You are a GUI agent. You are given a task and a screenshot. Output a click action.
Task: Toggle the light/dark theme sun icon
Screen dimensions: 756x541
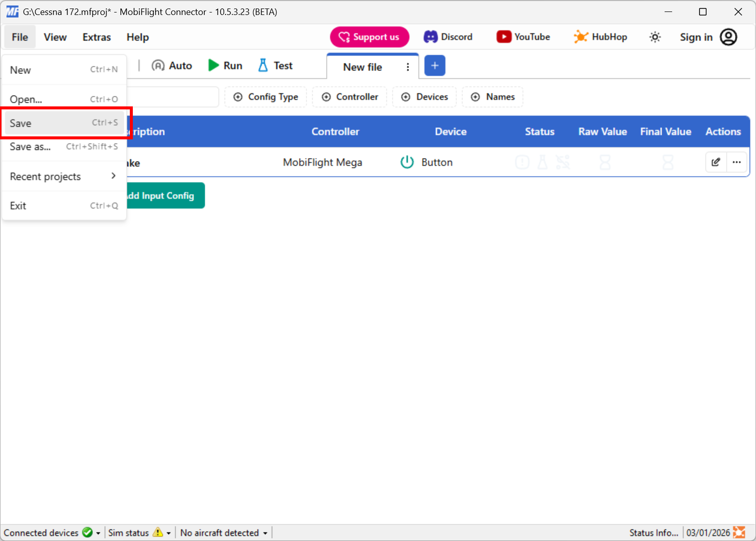(x=655, y=36)
